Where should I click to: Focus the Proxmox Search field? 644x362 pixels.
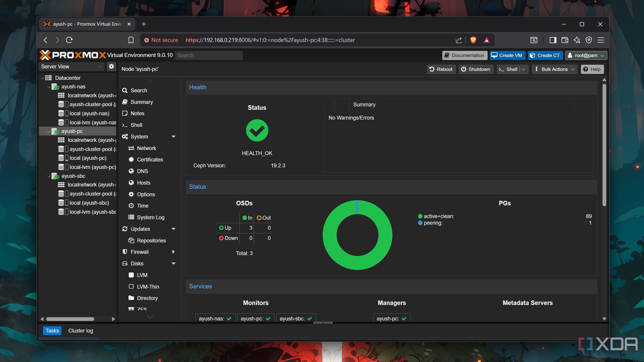(x=209, y=55)
